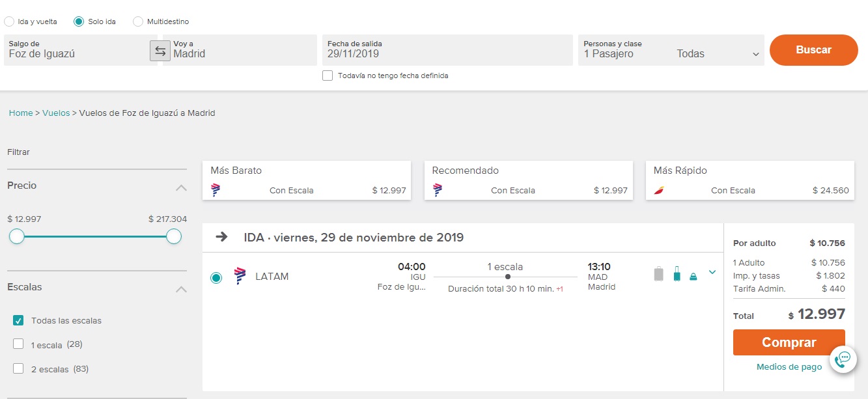Click the teal personal item bag icon

click(x=693, y=277)
